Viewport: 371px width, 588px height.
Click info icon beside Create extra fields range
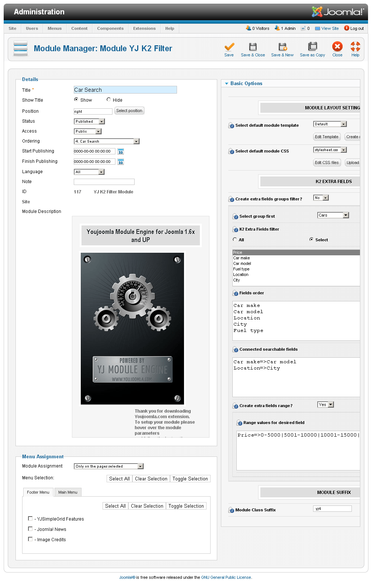(x=235, y=406)
